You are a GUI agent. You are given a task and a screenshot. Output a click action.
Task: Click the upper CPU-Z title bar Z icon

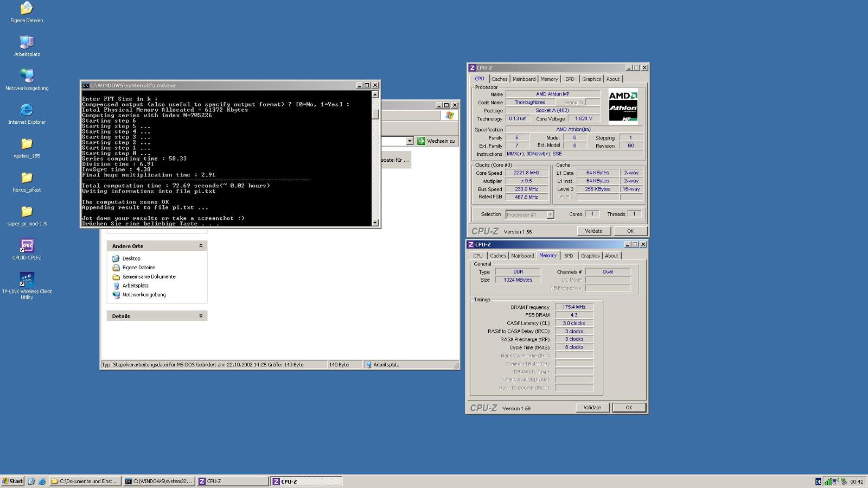(x=472, y=68)
